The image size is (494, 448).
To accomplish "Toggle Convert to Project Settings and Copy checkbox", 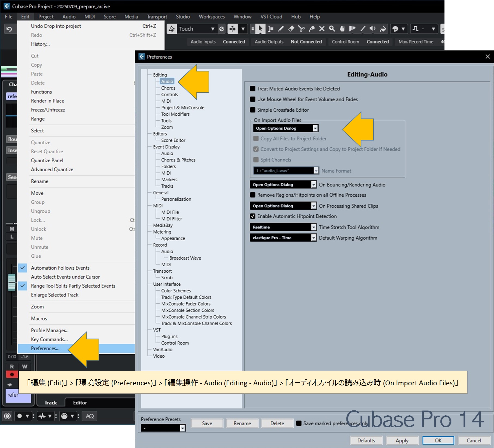I will pyautogui.click(x=256, y=149).
